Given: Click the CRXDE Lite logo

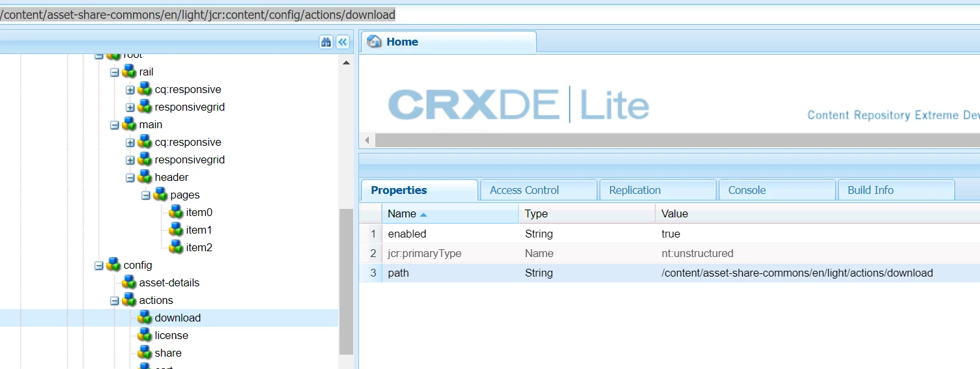Looking at the screenshot, I should (519, 105).
